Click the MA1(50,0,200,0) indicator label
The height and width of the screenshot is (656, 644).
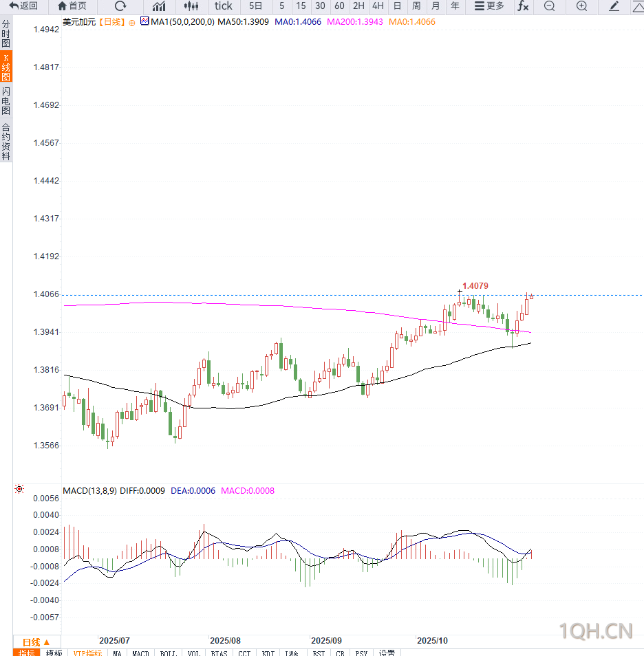182,22
